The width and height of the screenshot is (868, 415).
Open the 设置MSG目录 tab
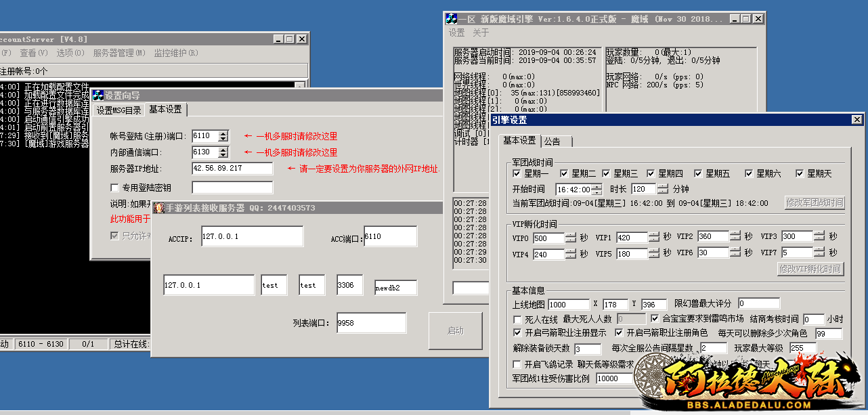pyautogui.click(x=118, y=110)
